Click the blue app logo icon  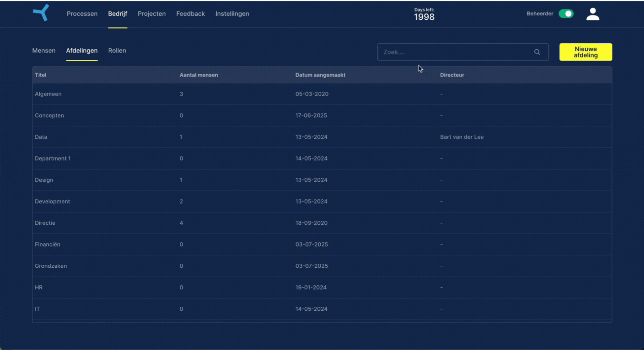(x=41, y=13)
